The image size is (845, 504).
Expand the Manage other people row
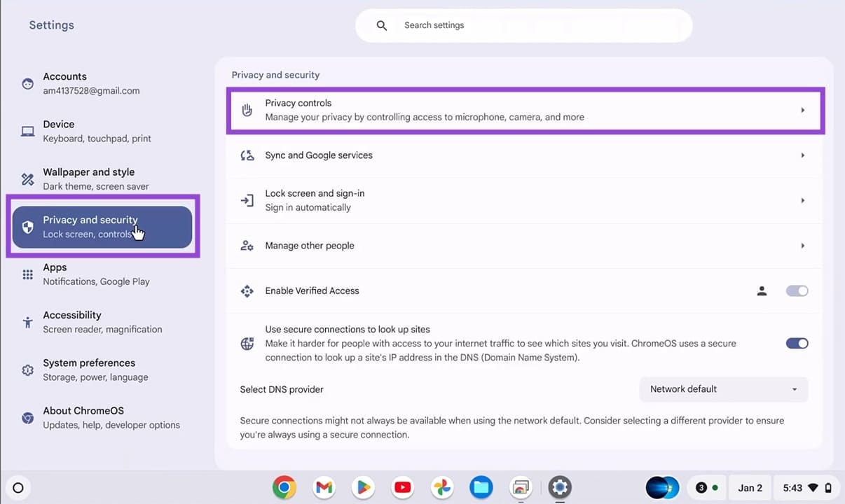[524, 246]
